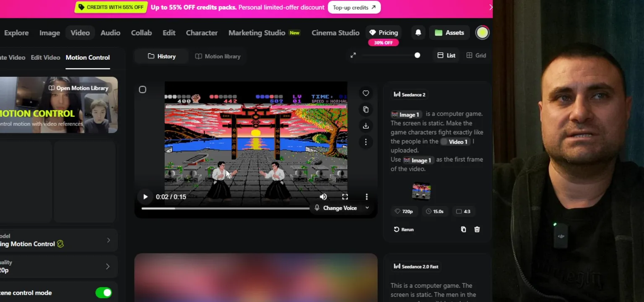Expand the Quality setting chevron
This screenshot has width=644, height=302.
point(108,266)
